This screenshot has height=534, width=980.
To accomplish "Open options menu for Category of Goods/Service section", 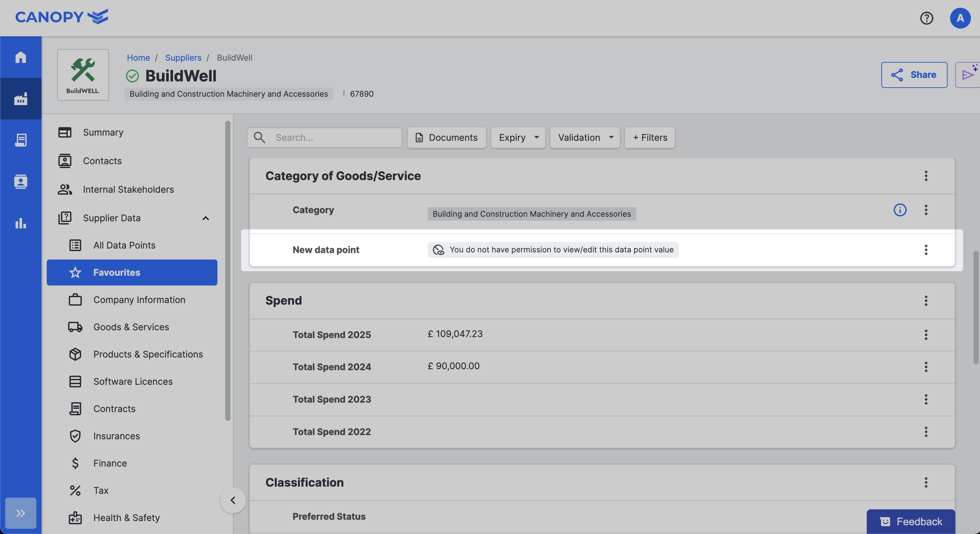I will [926, 176].
